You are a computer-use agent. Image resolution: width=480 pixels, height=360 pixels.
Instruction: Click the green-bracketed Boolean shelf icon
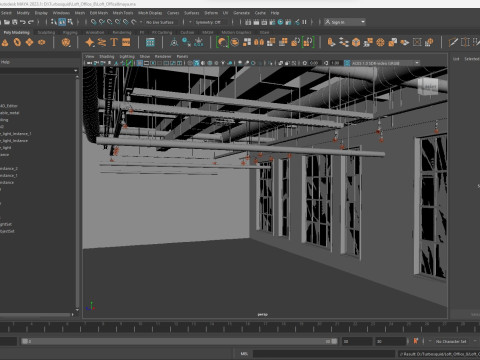[308, 42]
